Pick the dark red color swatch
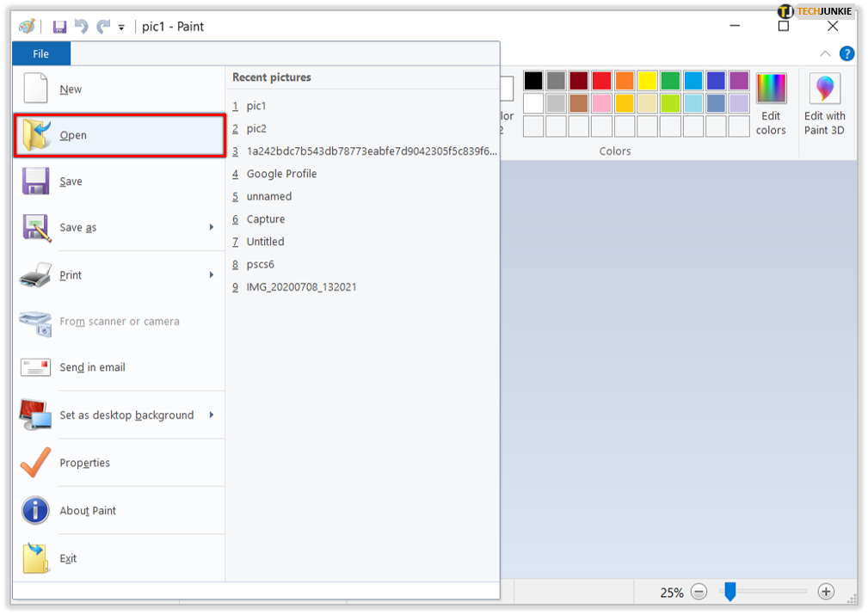Image resolution: width=868 pixels, height=615 pixels. coord(578,81)
